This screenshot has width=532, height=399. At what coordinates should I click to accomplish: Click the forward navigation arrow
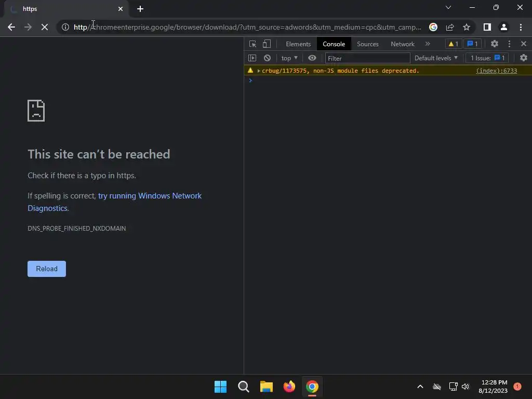click(x=28, y=27)
